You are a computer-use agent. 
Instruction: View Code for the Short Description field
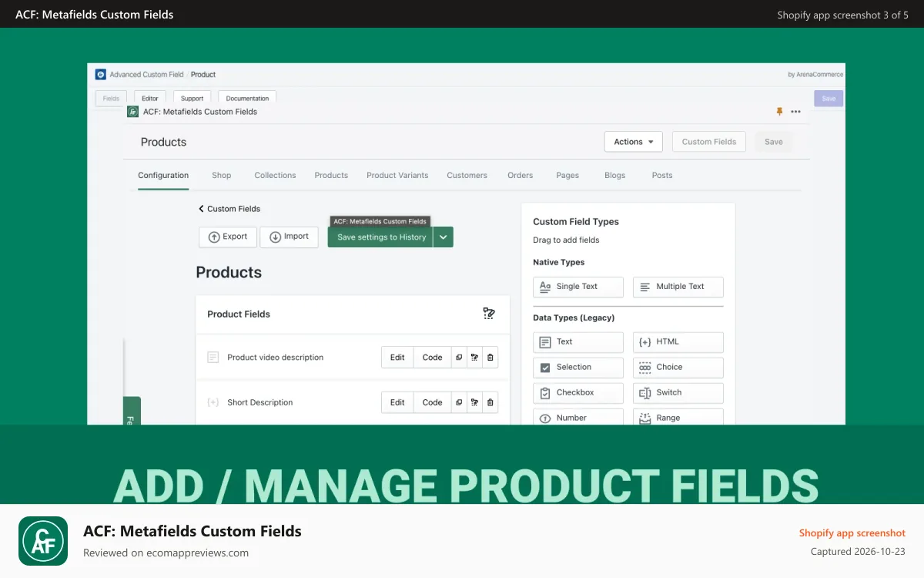(433, 402)
